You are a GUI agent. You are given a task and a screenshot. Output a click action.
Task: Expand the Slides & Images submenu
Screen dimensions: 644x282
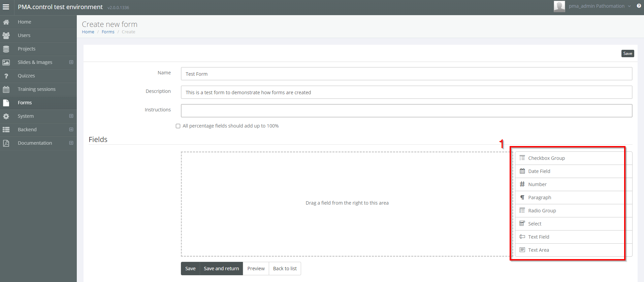[x=71, y=62]
